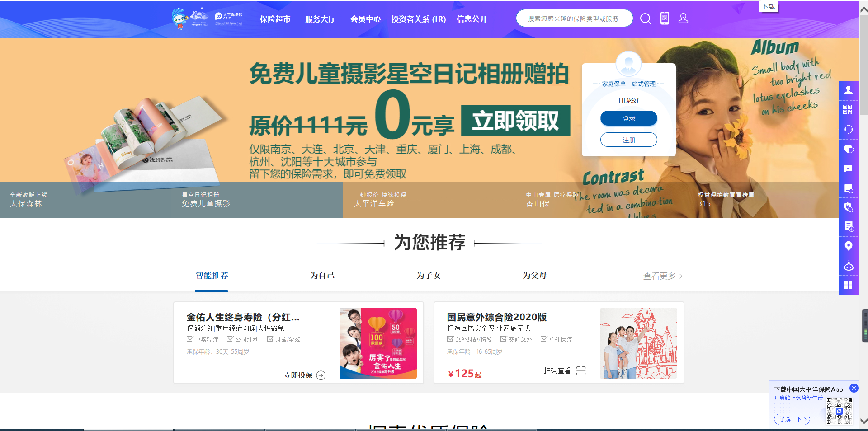868x431 pixels.
Task: Focus the insurance search input field
Action: coord(573,19)
